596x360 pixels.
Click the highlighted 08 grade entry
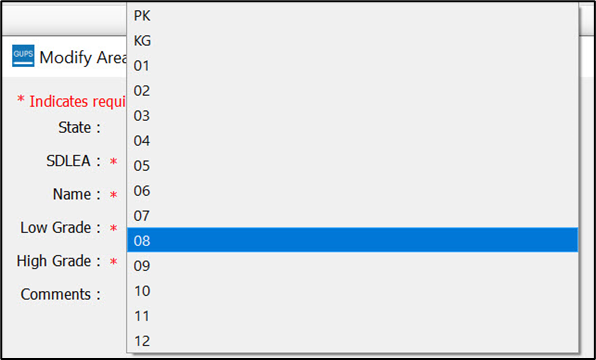pyautogui.click(x=352, y=240)
